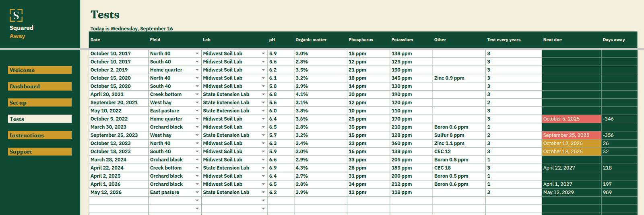Viewport: 644px width, 215px height.
Task: Open the Set up page
Action: (39, 102)
